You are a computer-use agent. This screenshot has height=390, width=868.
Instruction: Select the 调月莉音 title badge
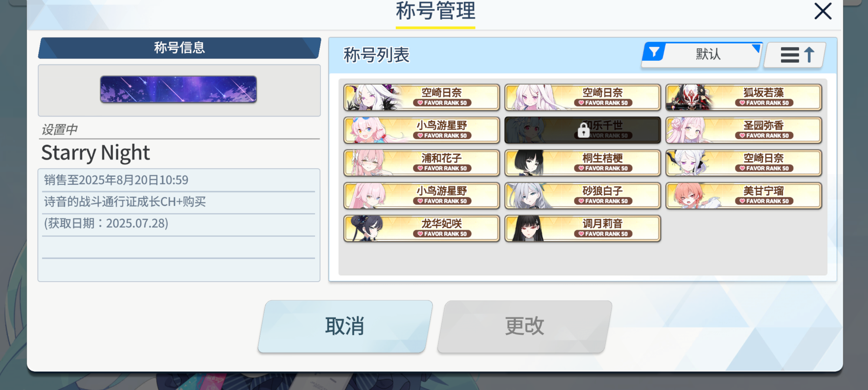coord(583,228)
